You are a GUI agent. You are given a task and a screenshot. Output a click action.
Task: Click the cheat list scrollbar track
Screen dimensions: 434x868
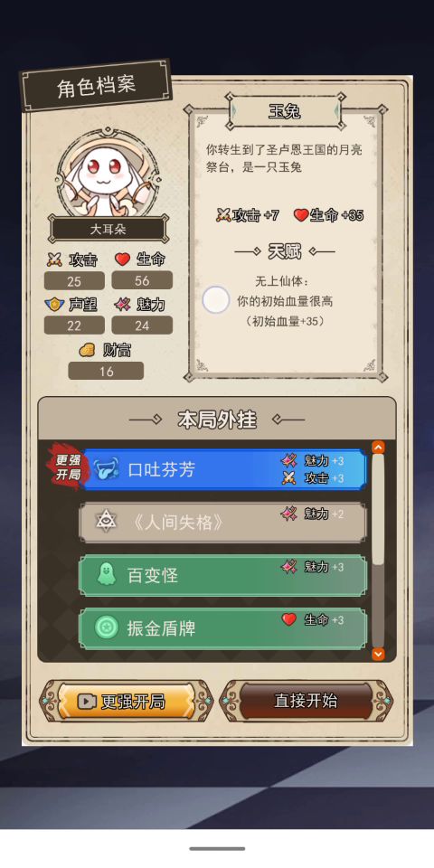[378, 551]
